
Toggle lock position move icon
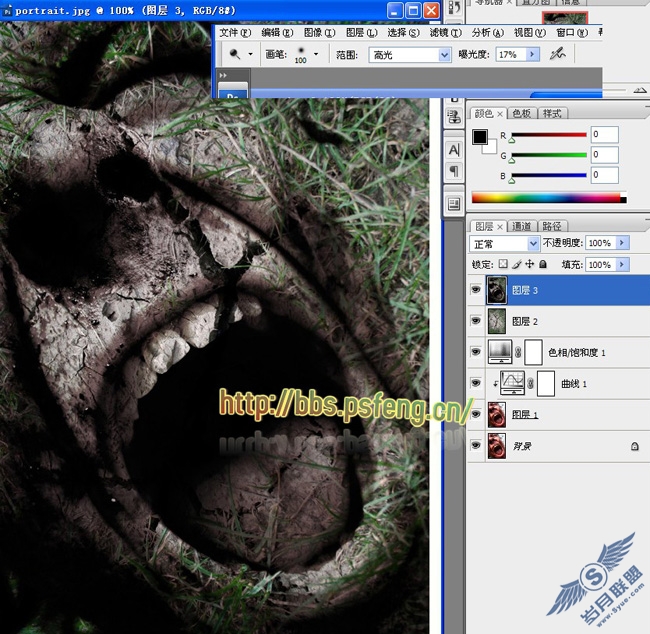(529, 264)
